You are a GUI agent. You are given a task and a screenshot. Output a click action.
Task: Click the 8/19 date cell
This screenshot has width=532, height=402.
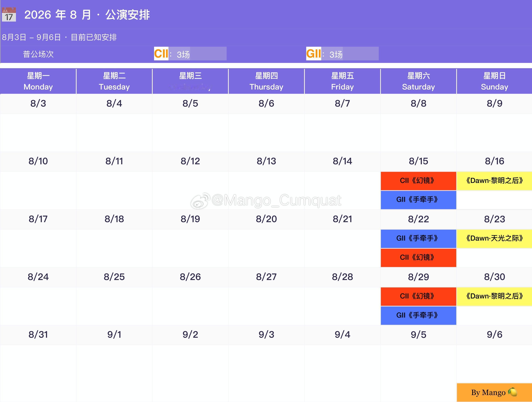tap(190, 219)
